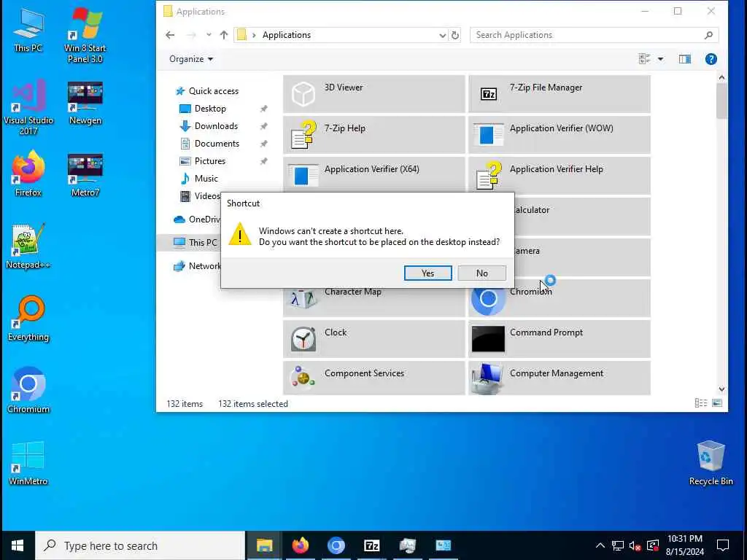This screenshot has width=747, height=560.
Task: Click Yes in the Shortcut dialog
Action: pos(427,273)
